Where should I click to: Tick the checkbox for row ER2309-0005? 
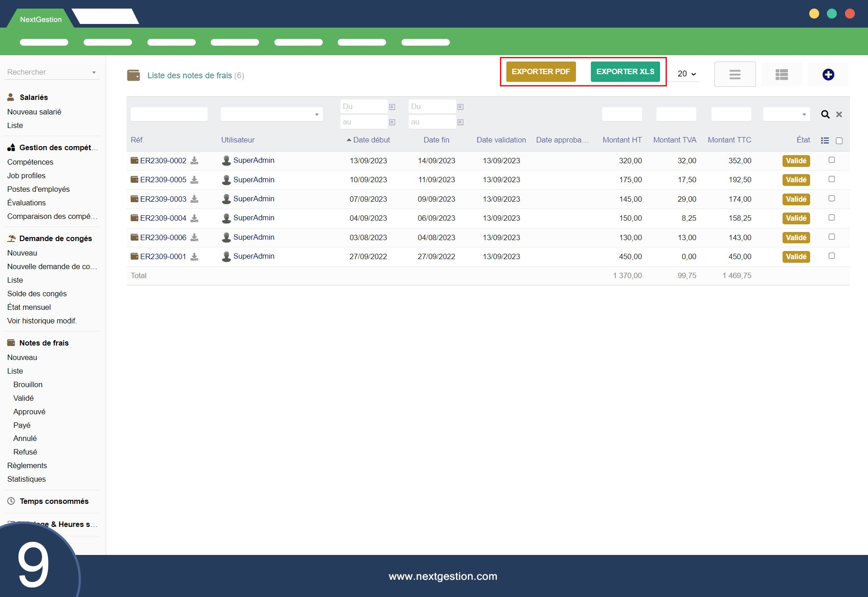[831, 179]
